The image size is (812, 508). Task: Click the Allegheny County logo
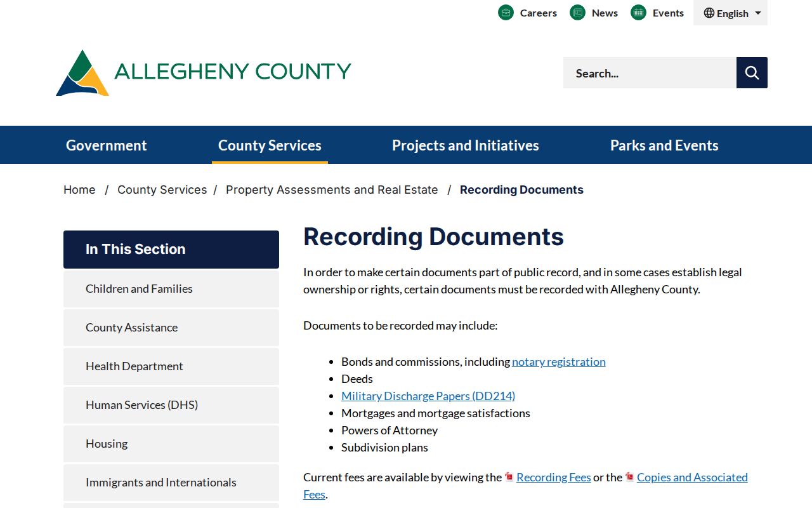click(x=204, y=72)
